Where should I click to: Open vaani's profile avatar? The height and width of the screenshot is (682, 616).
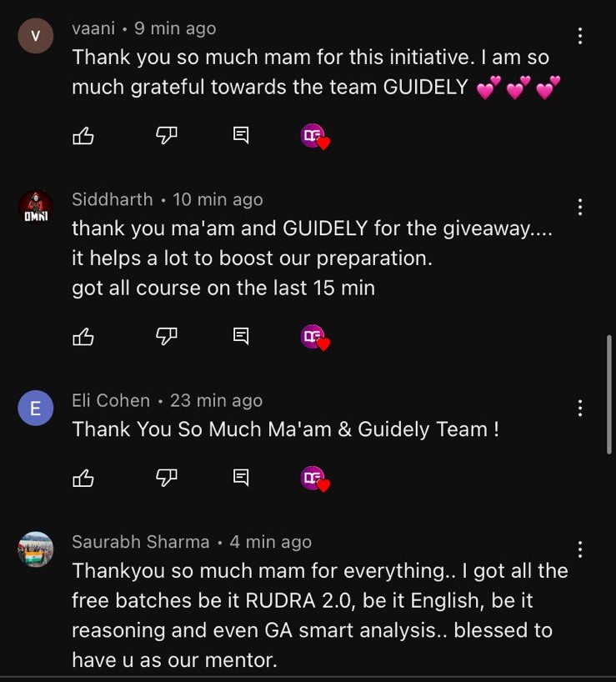(36, 36)
